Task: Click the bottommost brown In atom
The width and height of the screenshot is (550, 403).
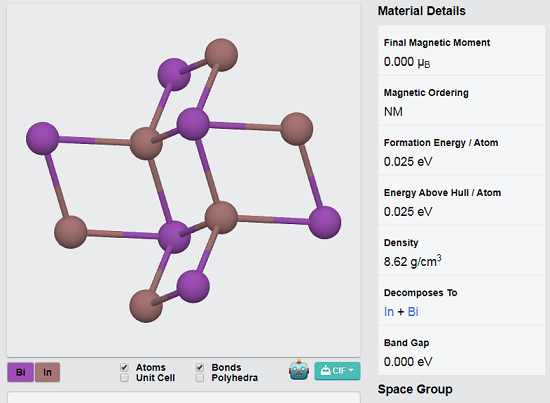Action: (x=146, y=306)
